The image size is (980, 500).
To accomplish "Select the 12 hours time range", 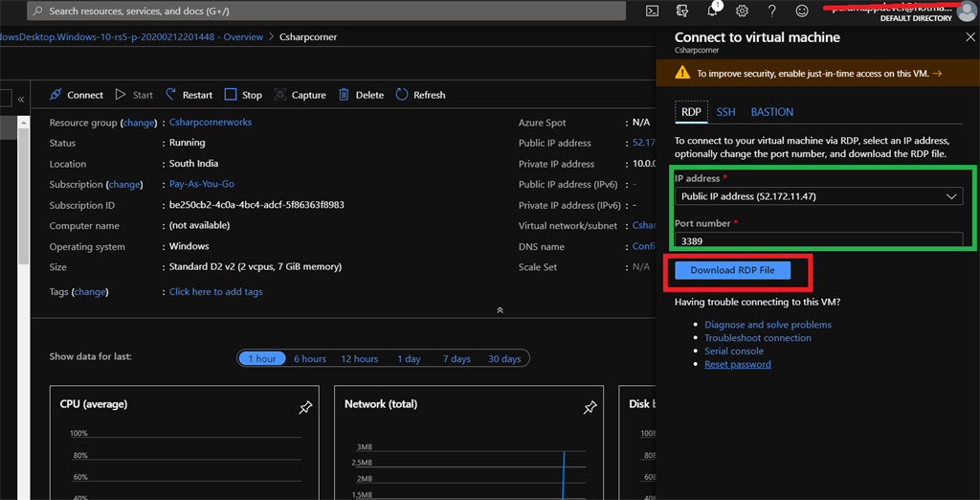I will pyautogui.click(x=360, y=358).
